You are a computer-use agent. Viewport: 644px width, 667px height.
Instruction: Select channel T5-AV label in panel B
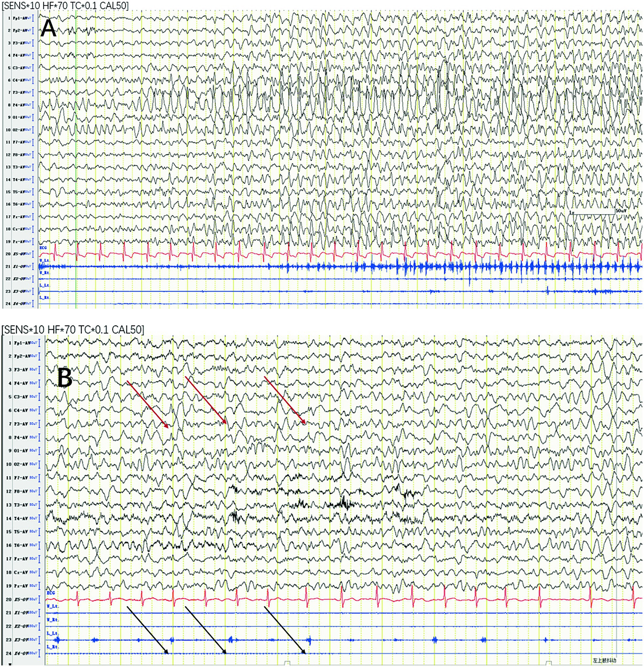[x=21, y=531]
